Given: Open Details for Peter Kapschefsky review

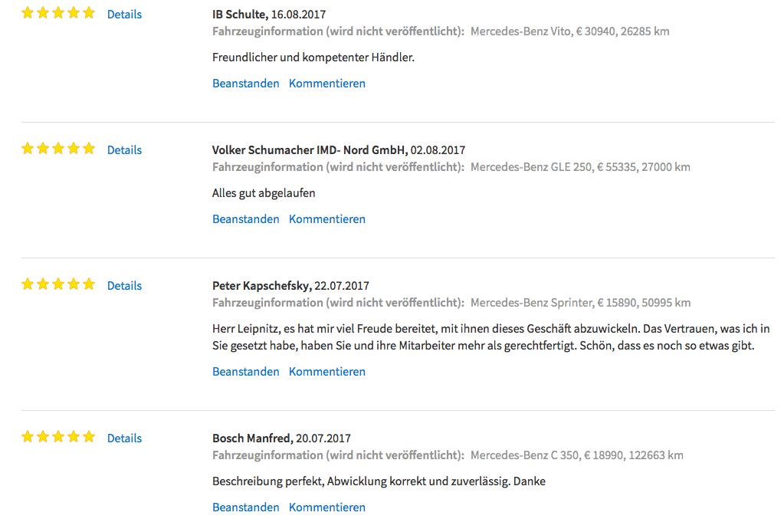Looking at the screenshot, I should tap(124, 285).
